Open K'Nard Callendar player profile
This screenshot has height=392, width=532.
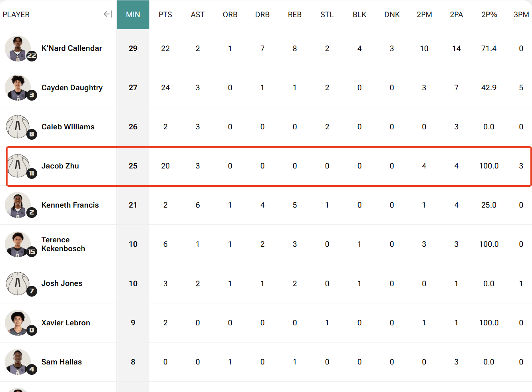pos(72,48)
